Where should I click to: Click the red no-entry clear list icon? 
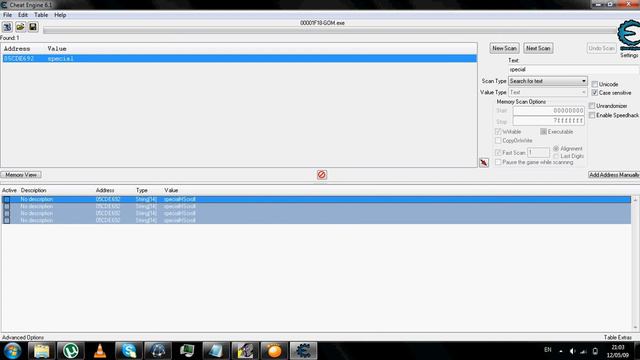pos(322,175)
